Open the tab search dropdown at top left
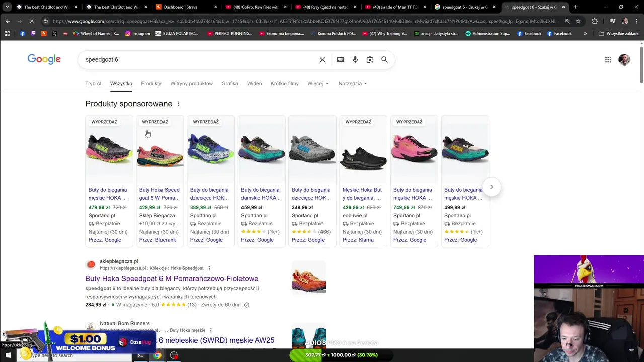This screenshot has width=644, height=362. pyautogui.click(x=7, y=7)
